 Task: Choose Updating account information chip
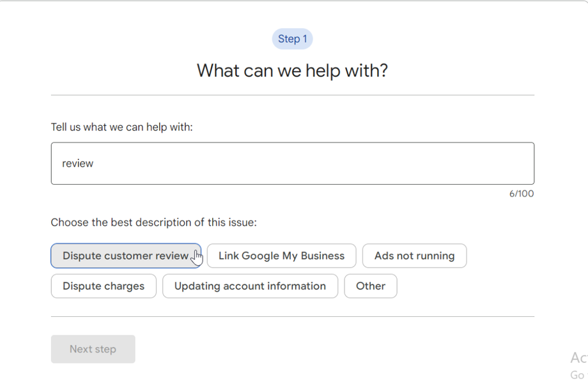250,286
